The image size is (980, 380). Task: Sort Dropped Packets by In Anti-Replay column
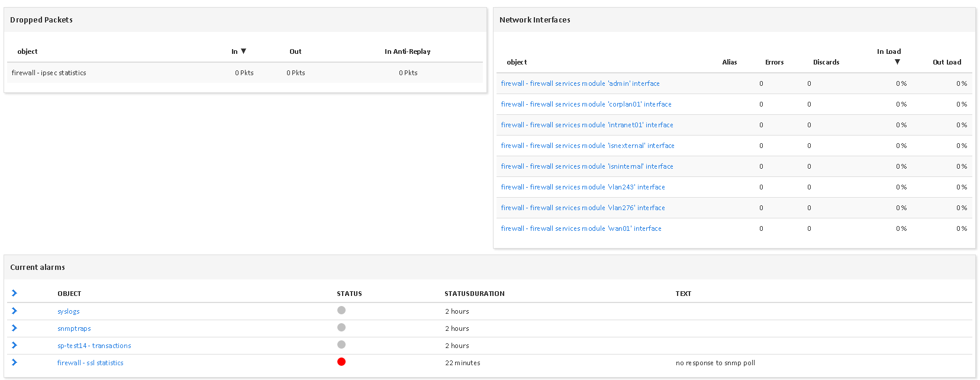point(407,51)
